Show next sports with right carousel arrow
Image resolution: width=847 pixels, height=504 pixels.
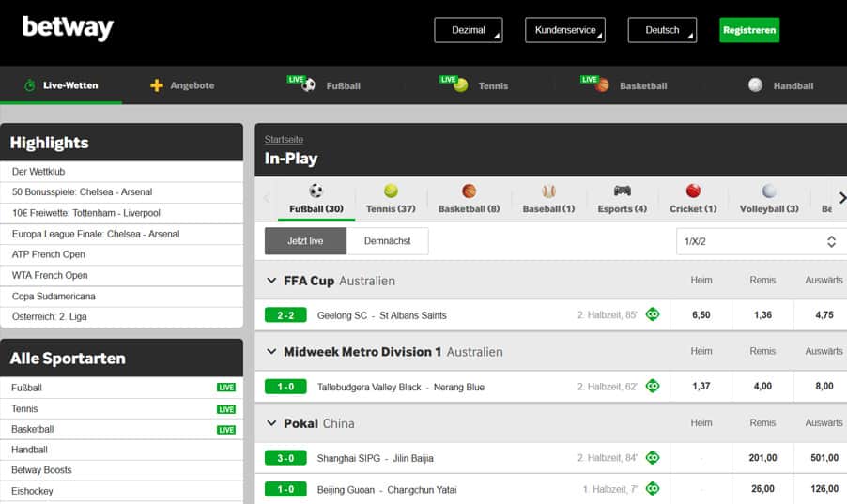coord(841,198)
